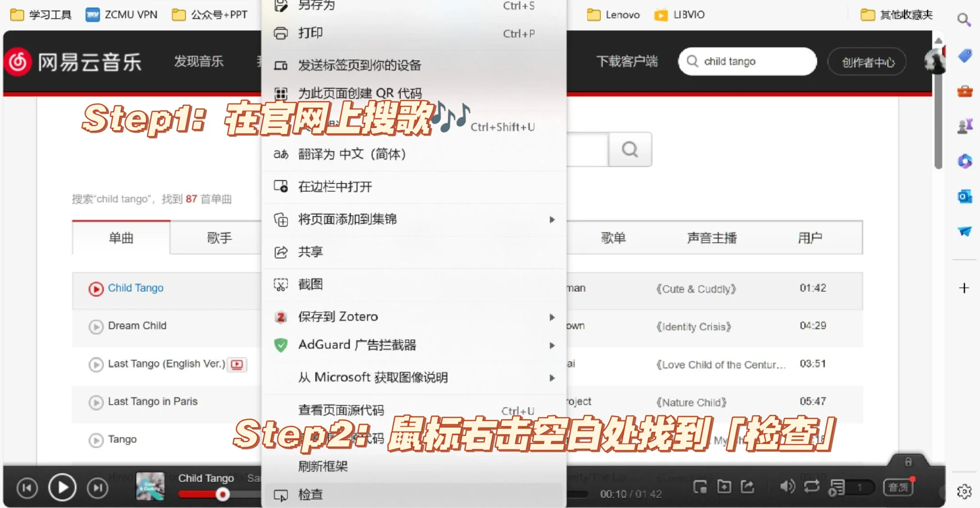The height and width of the screenshot is (508, 980).
Task: Open the play queue icon in player bar
Action: [x=836, y=488]
